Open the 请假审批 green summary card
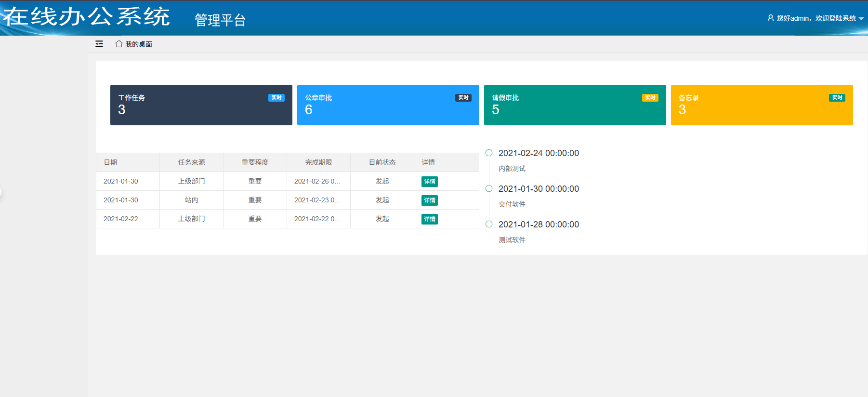Image resolution: width=868 pixels, height=397 pixels. coord(575,105)
